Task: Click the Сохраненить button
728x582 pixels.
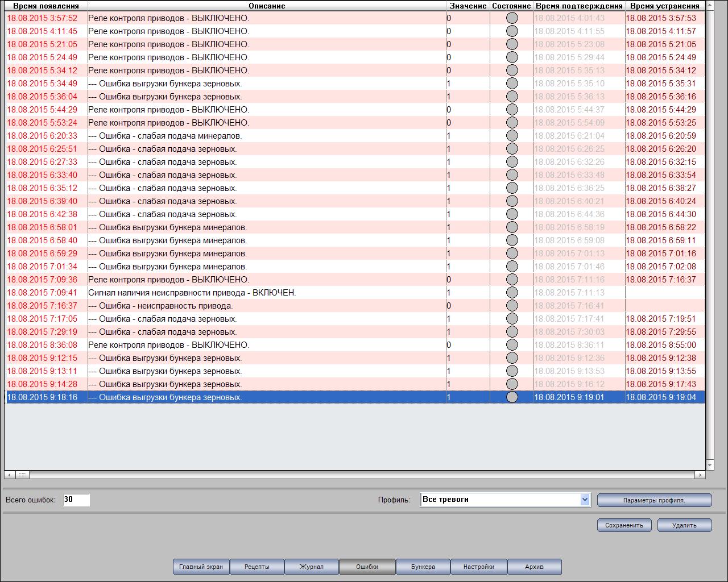Action: click(x=624, y=525)
